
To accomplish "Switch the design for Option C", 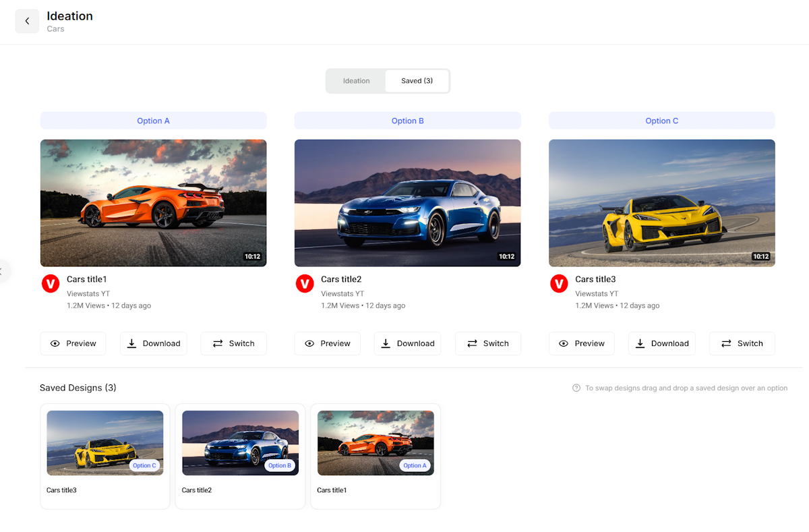I will [x=742, y=343].
